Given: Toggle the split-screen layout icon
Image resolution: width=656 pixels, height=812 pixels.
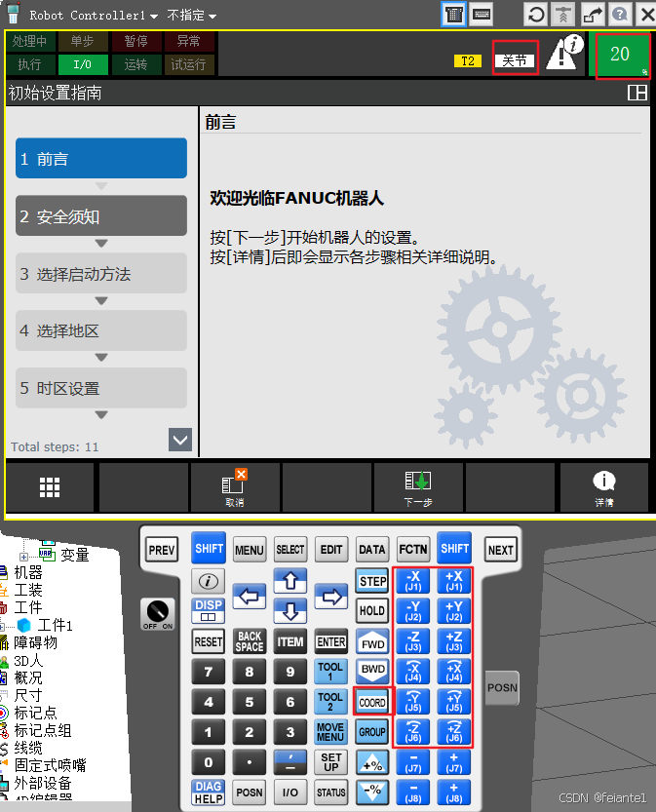Looking at the screenshot, I should [x=637, y=93].
